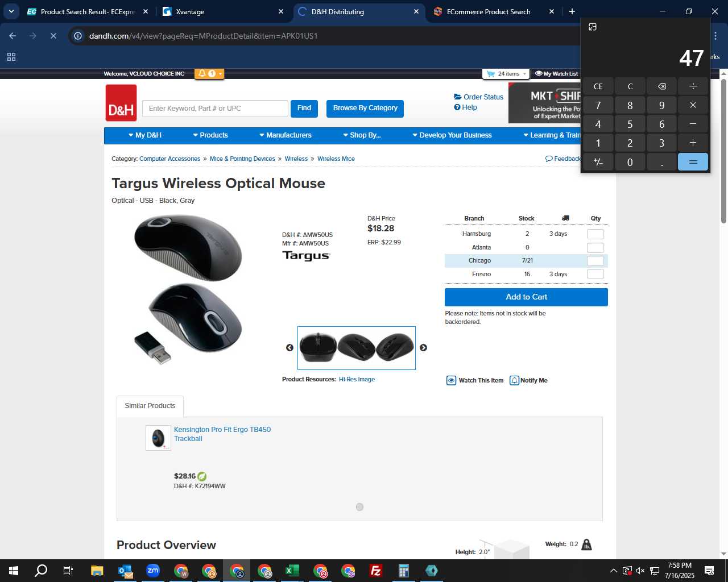
Task: Click the Add to Cart button
Action: [526, 297]
